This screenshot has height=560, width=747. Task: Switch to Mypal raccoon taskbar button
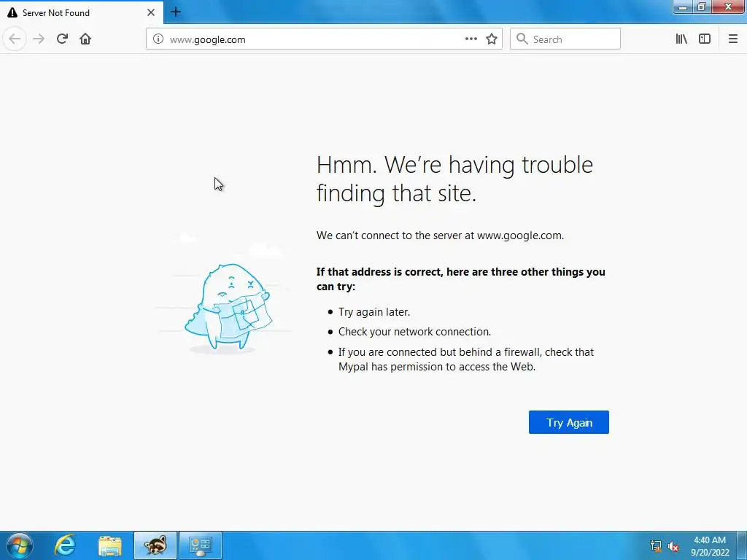(x=155, y=545)
